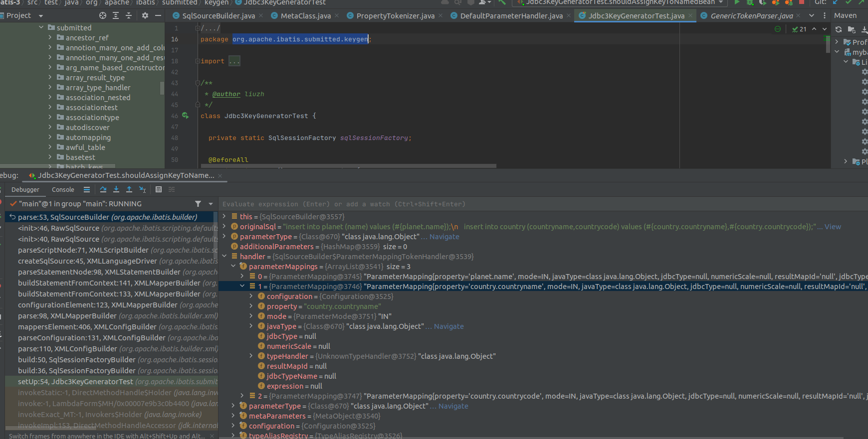This screenshot has height=439, width=868.
Task: Collapse parameterMappings node
Action: [x=233, y=266]
